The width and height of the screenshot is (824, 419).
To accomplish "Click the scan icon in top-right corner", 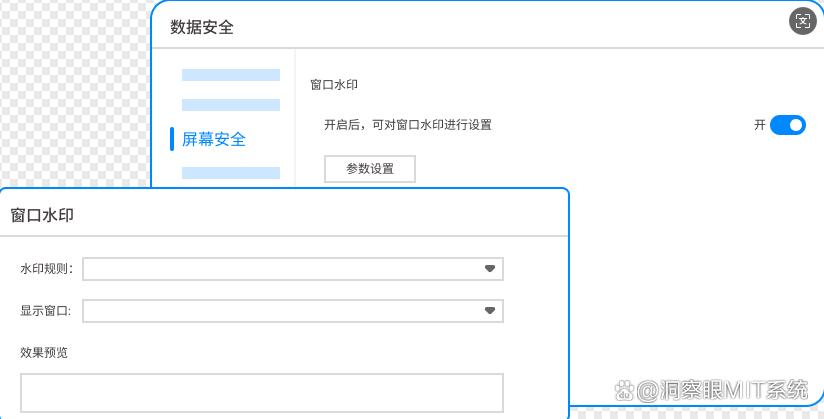I will (x=802, y=22).
